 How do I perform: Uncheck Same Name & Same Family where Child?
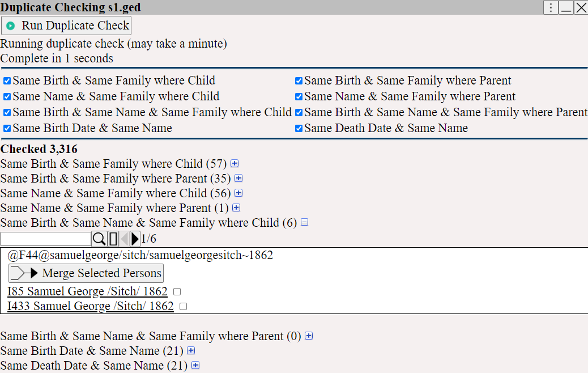[x=7, y=97]
